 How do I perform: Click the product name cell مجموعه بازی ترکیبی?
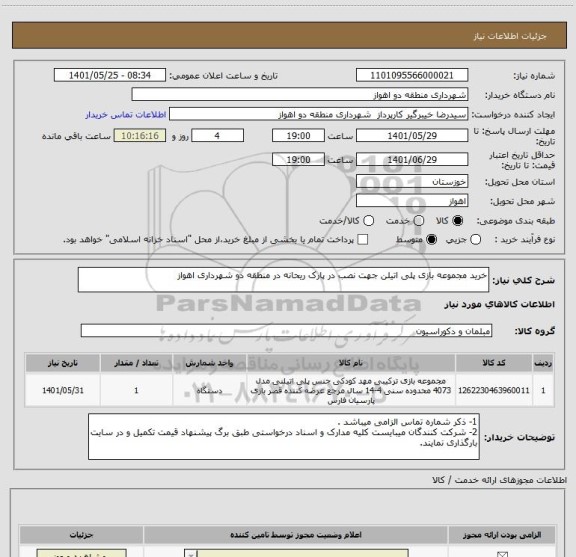350,390
